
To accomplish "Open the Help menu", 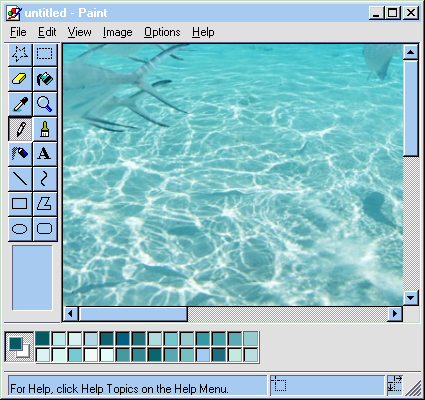I will coord(203,32).
